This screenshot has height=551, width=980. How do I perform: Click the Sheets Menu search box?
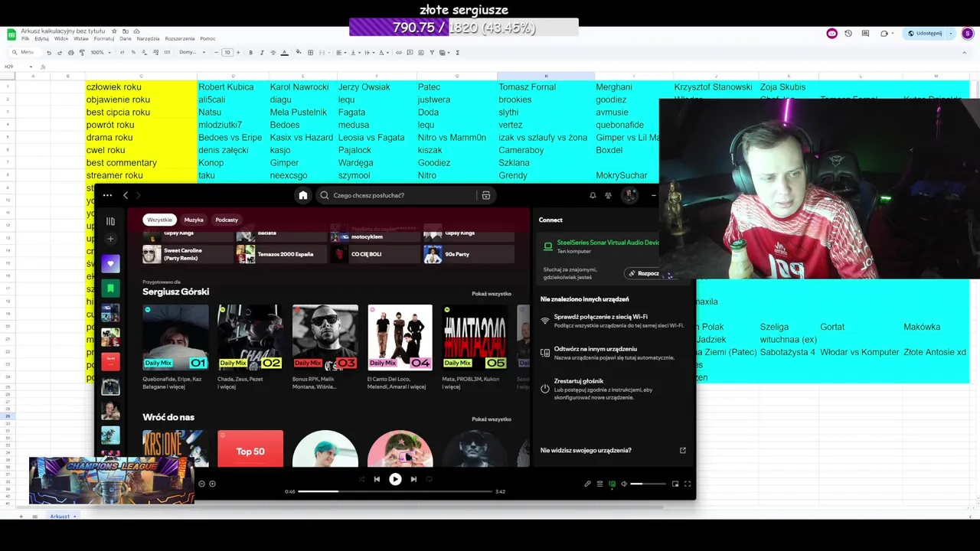(x=24, y=52)
